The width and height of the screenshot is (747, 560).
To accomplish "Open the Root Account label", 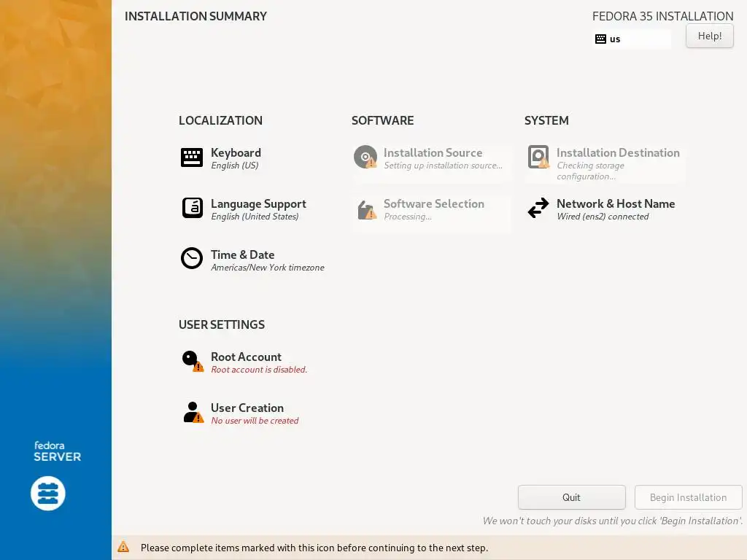I will tap(246, 357).
